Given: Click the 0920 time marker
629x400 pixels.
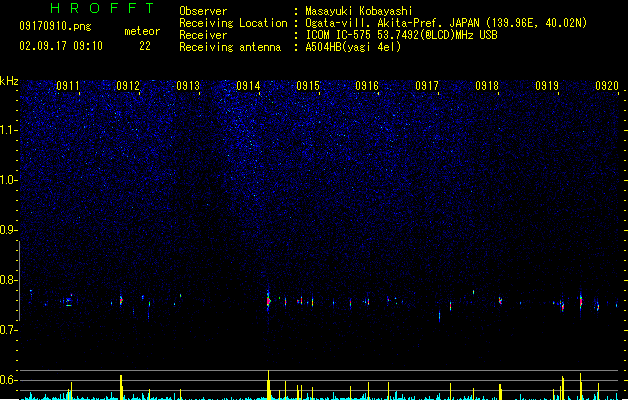Looking at the screenshot, I should 607,86.
